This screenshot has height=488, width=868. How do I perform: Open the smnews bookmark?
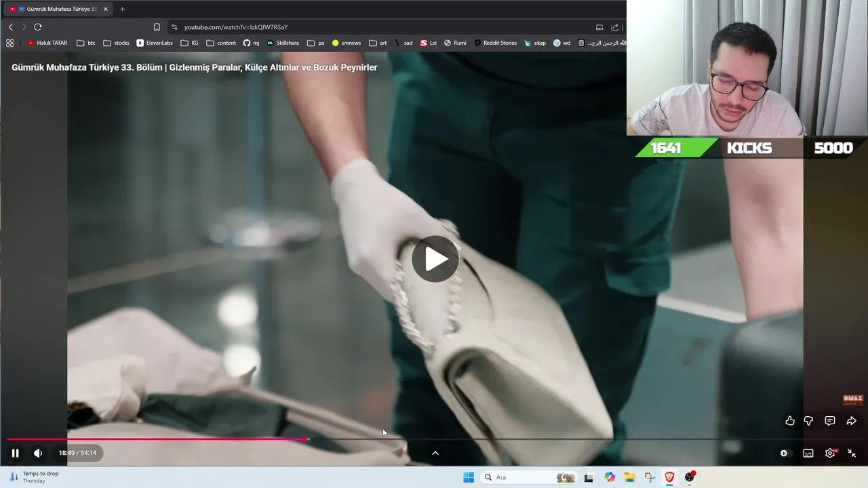pyautogui.click(x=347, y=43)
